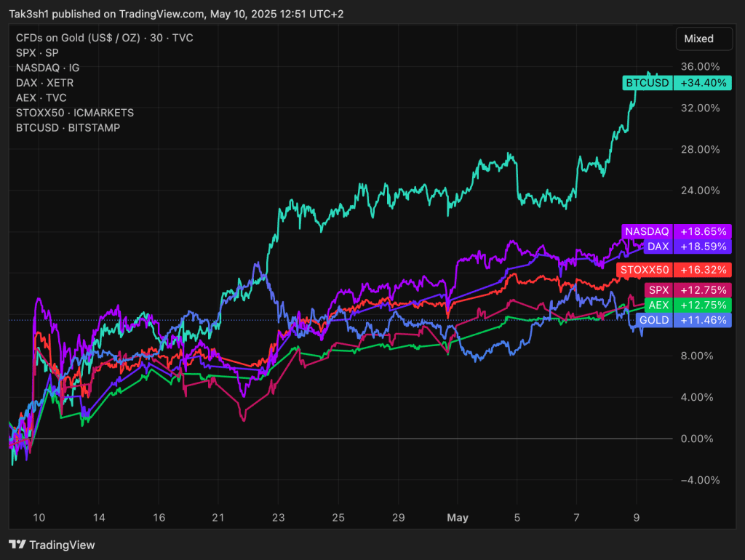
Task: Click the −4.00% price axis label
Action: [x=700, y=480]
